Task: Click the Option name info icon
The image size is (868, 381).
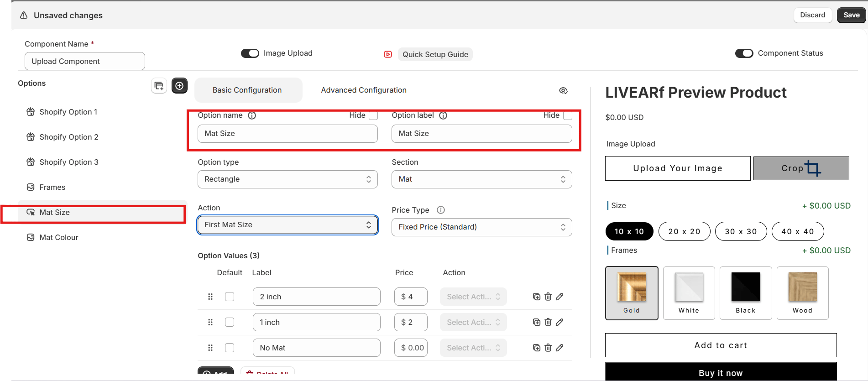Action: click(252, 115)
